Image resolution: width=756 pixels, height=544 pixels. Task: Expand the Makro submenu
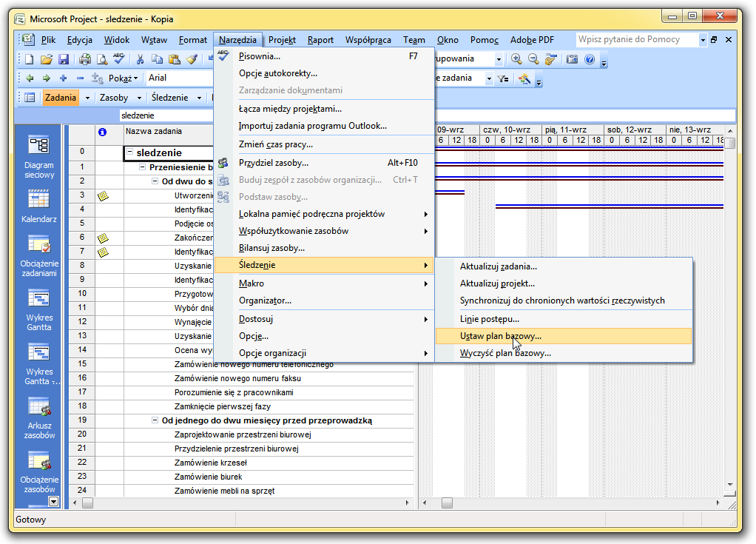(325, 283)
